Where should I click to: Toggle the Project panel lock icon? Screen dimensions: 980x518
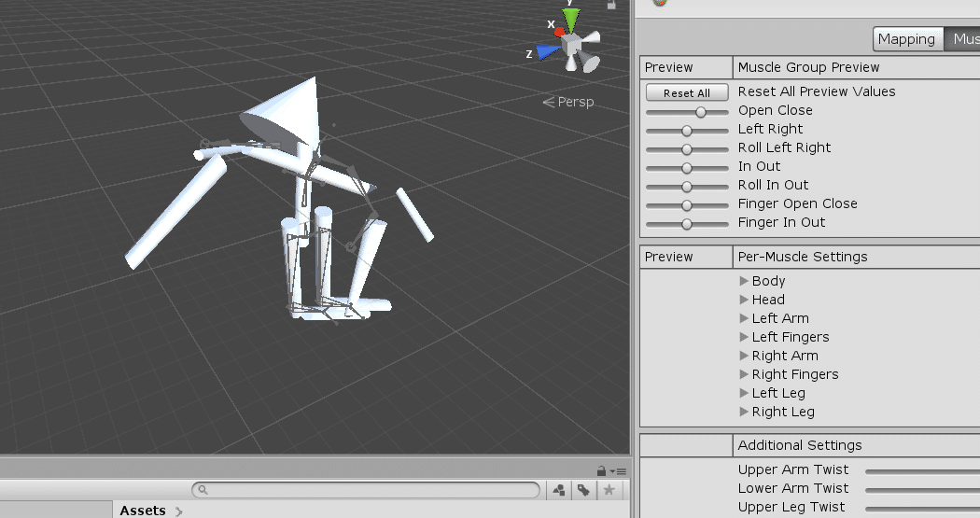pyautogui.click(x=601, y=470)
